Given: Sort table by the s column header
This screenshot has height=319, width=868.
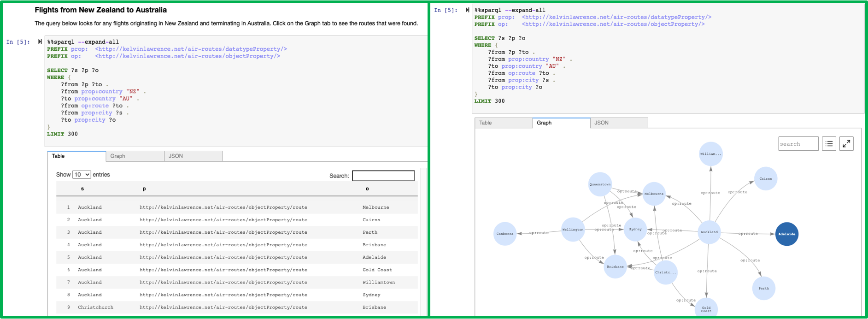Looking at the screenshot, I should tap(82, 189).
